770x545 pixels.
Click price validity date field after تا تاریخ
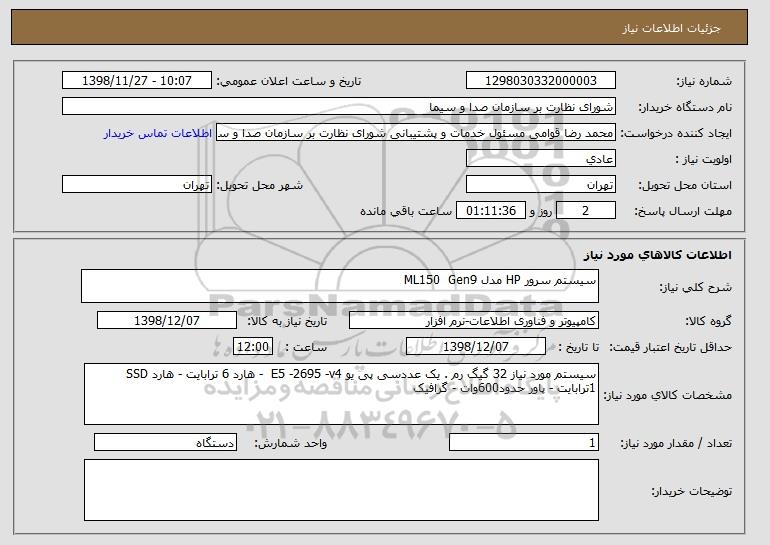(476, 347)
